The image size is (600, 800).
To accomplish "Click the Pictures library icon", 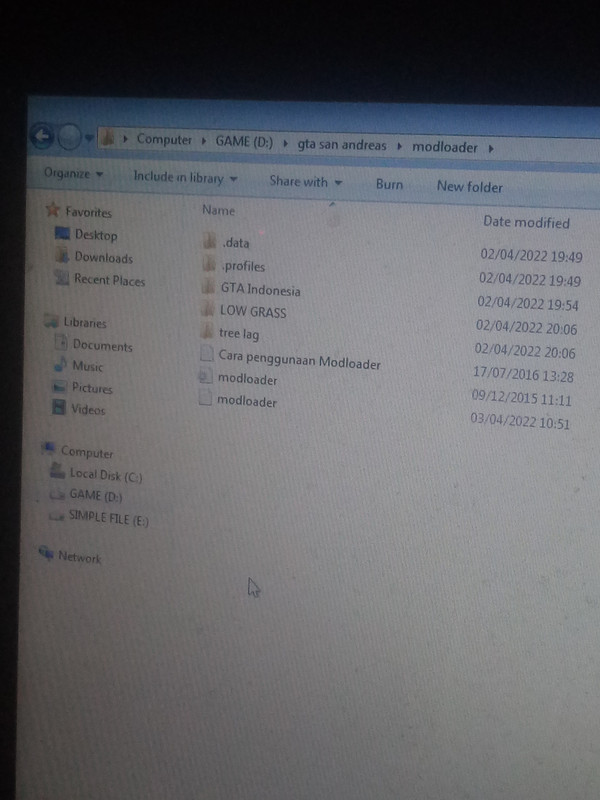I will point(60,386).
